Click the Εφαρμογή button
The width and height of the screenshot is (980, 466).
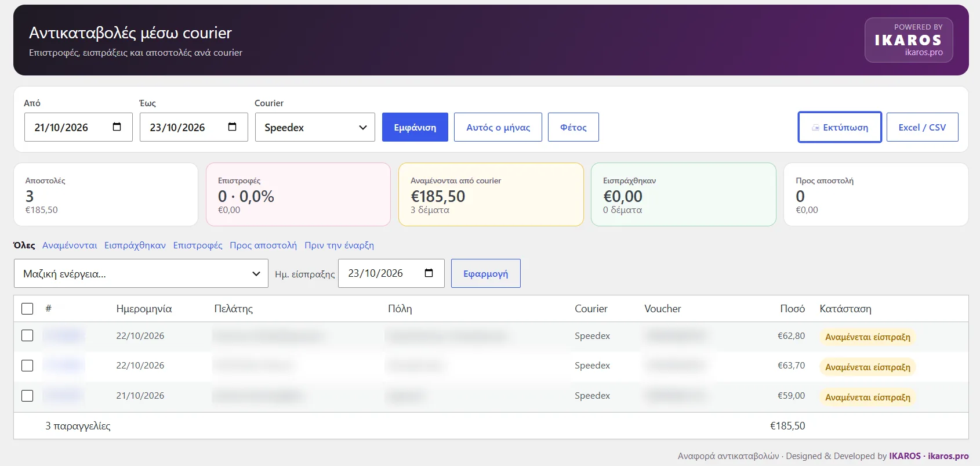(486, 273)
